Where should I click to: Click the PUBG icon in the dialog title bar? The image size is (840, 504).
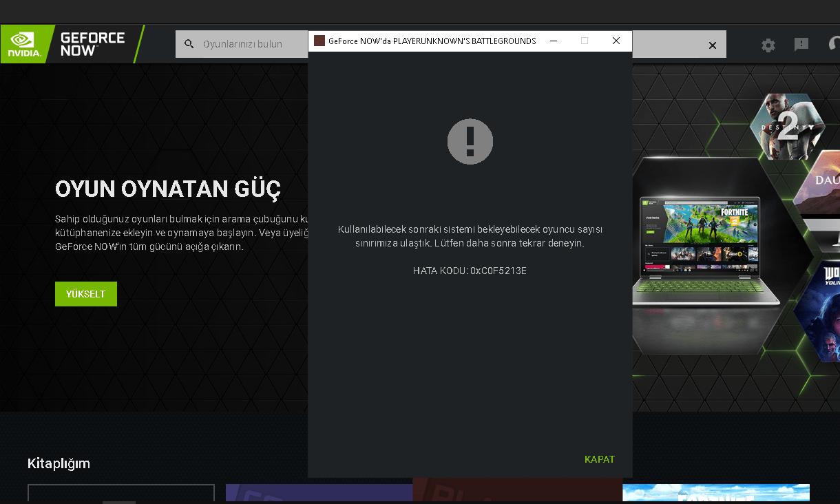319,41
